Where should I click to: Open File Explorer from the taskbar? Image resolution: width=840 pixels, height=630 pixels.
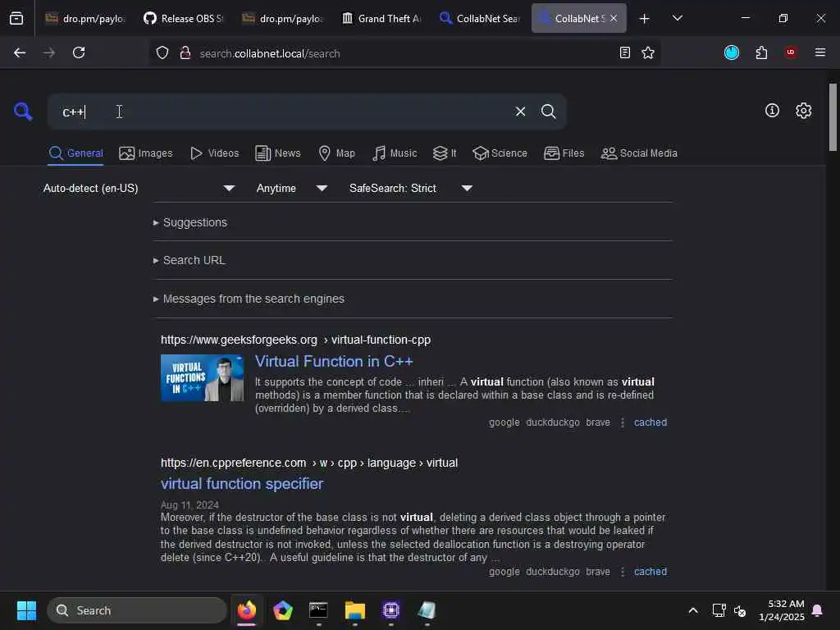tap(354, 610)
